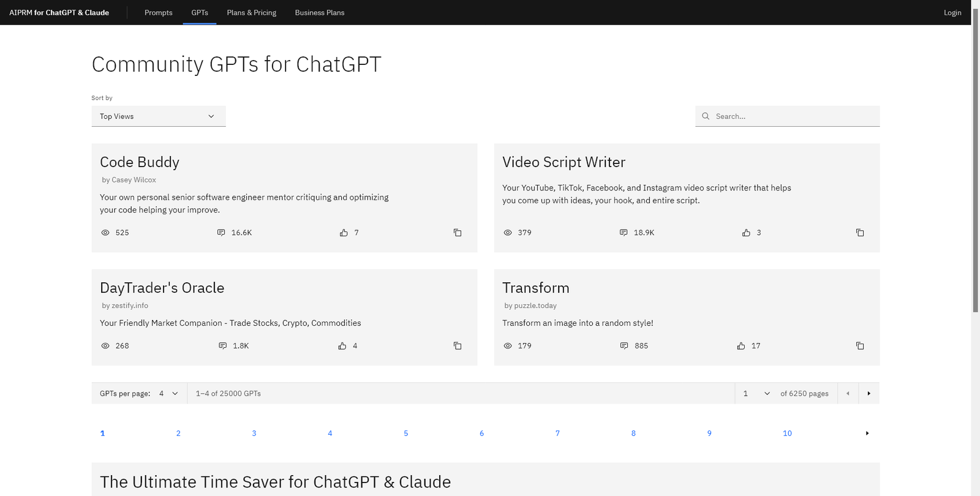Go to page 5 in pagination
The height and width of the screenshot is (496, 980).
pyautogui.click(x=405, y=434)
